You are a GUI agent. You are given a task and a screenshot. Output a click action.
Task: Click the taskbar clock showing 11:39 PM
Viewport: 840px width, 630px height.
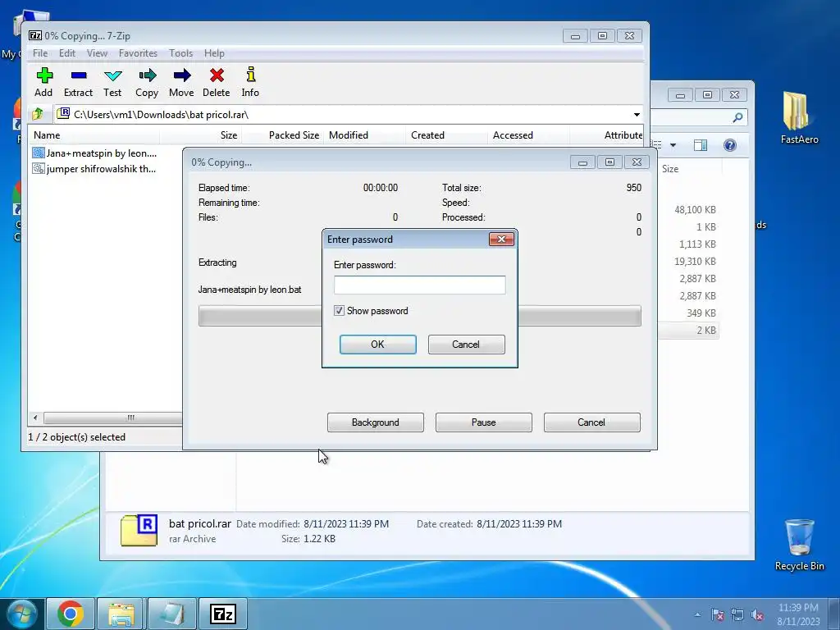(797, 614)
